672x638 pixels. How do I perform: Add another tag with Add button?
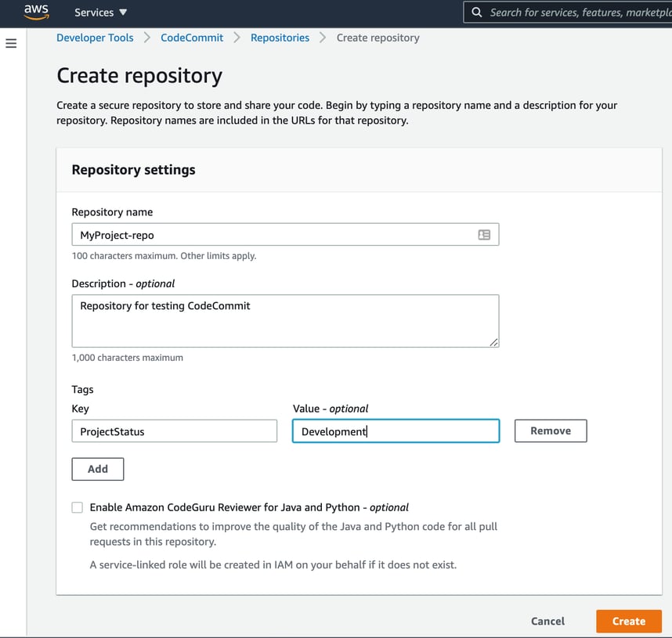(98, 469)
